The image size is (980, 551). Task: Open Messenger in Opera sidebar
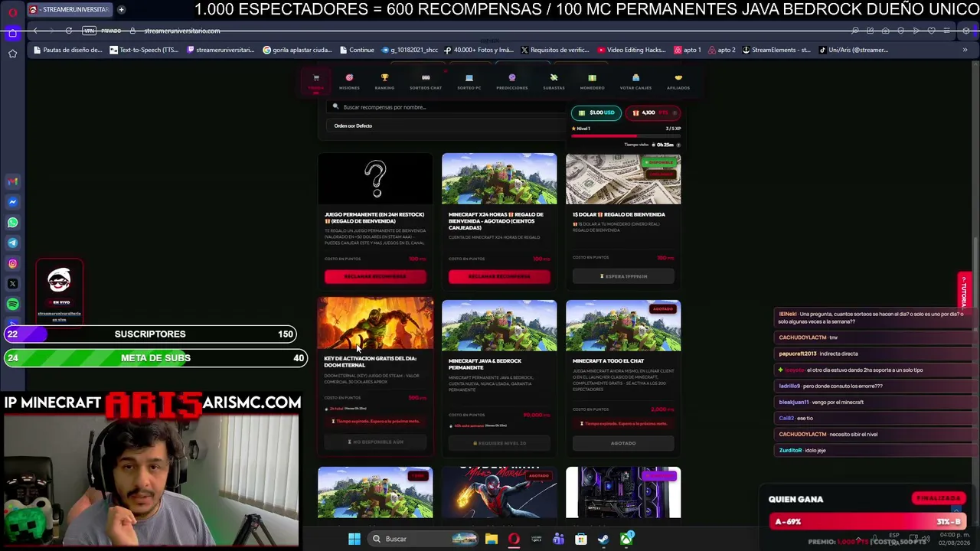12,202
